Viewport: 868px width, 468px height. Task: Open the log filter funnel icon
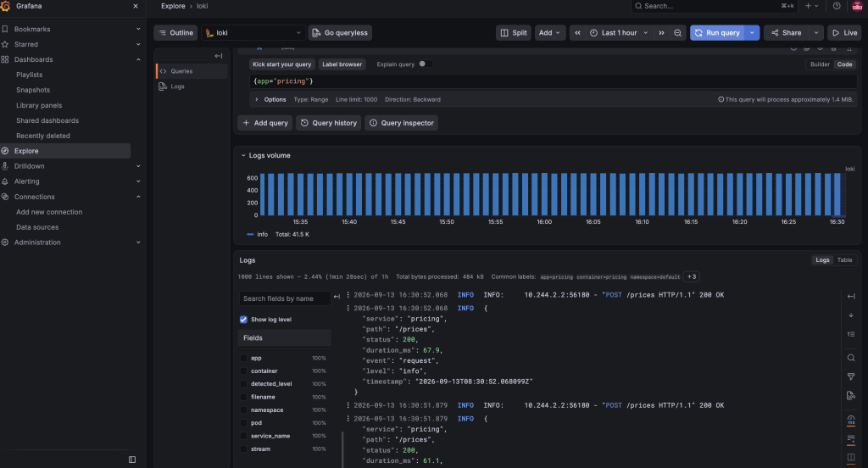click(851, 376)
